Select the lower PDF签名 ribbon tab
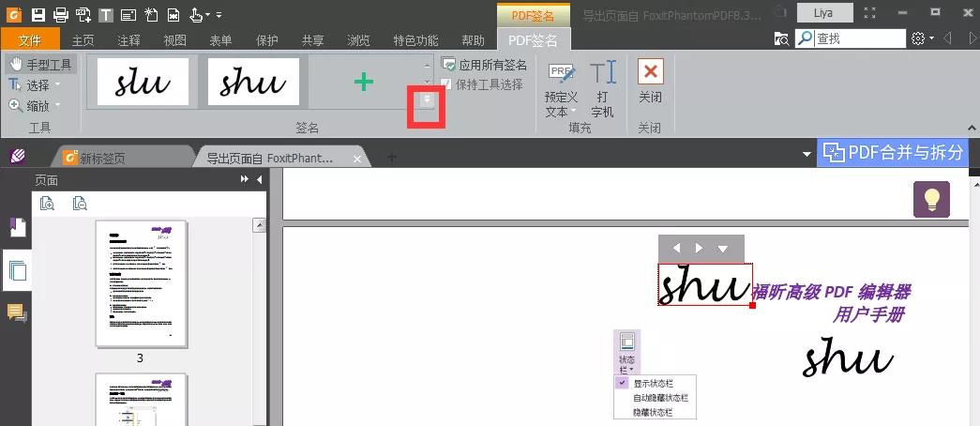 tap(533, 40)
